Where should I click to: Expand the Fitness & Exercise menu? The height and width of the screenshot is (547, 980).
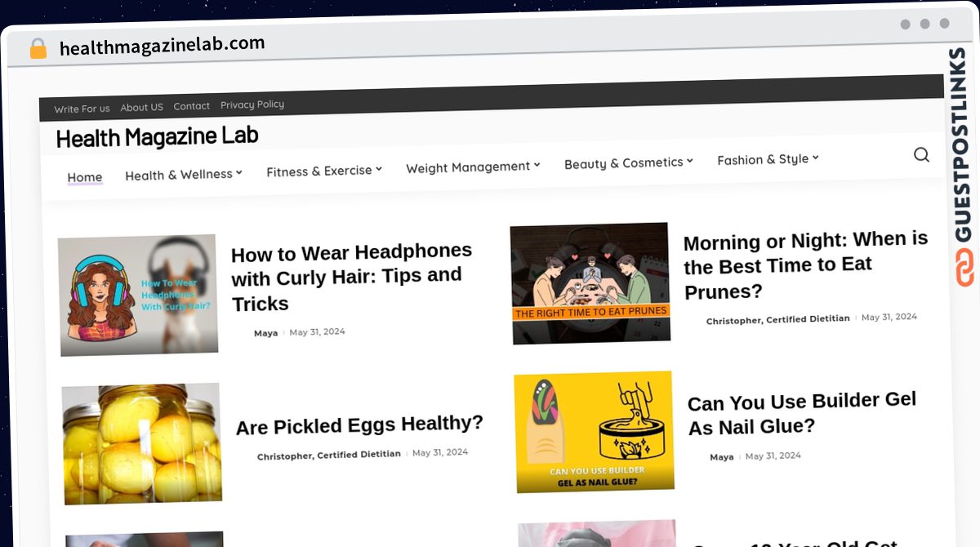click(x=324, y=171)
